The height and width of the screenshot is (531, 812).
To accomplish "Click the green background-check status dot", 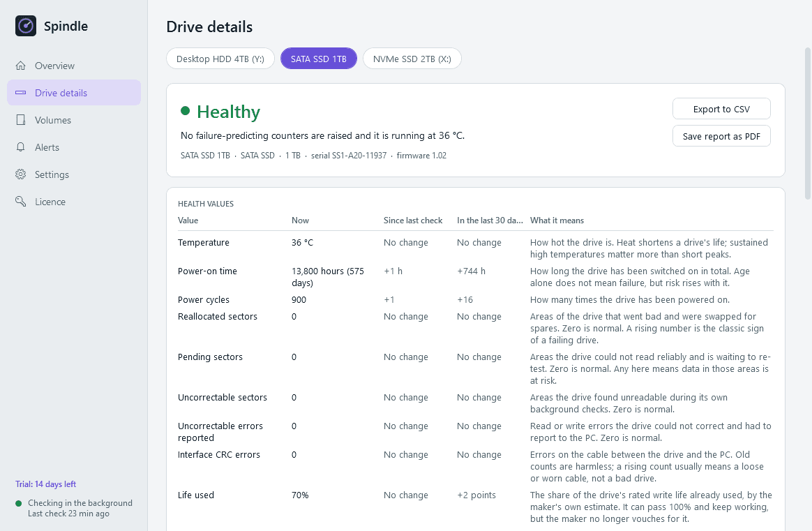I will pyautogui.click(x=19, y=503).
